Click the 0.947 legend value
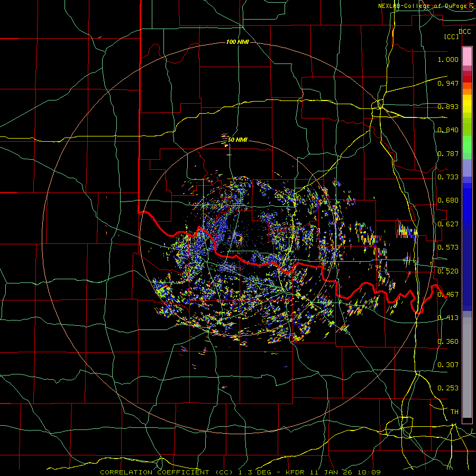 (x=448, y=83)
